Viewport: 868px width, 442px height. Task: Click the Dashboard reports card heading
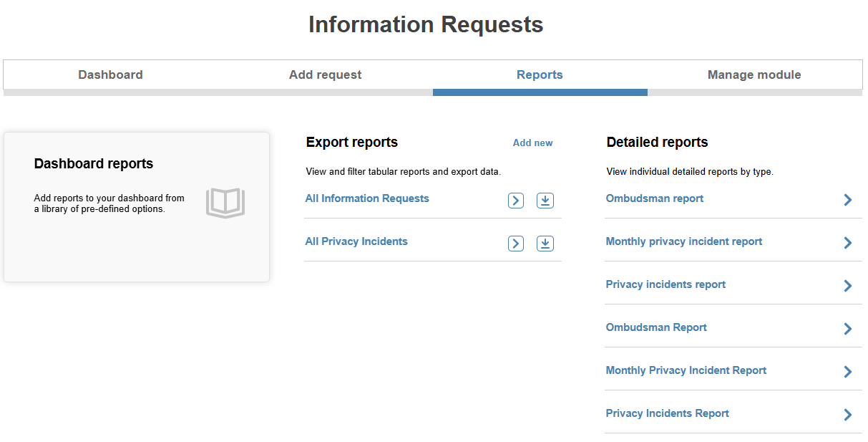[94, 163]
